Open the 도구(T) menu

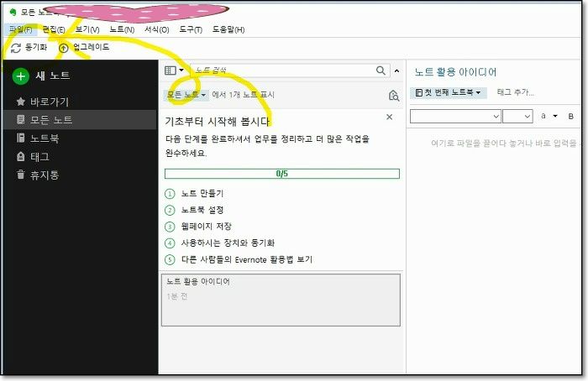191,29
